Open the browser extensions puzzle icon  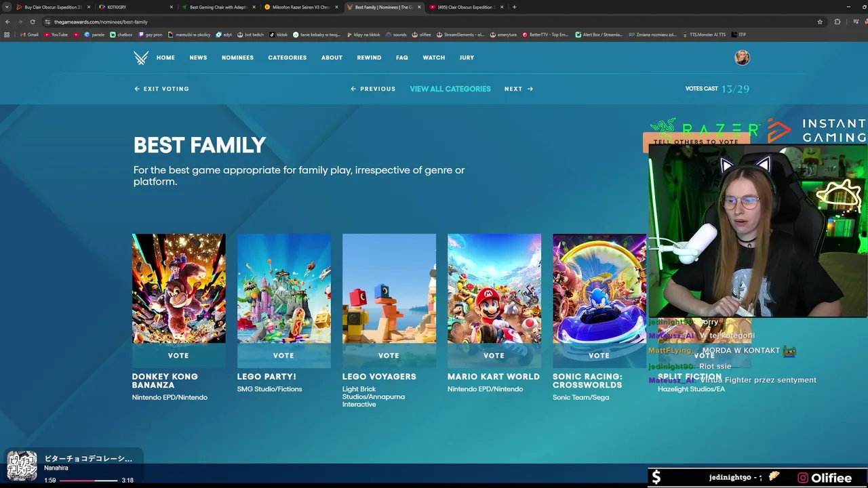pyautogui.click(x=837, y=22)
